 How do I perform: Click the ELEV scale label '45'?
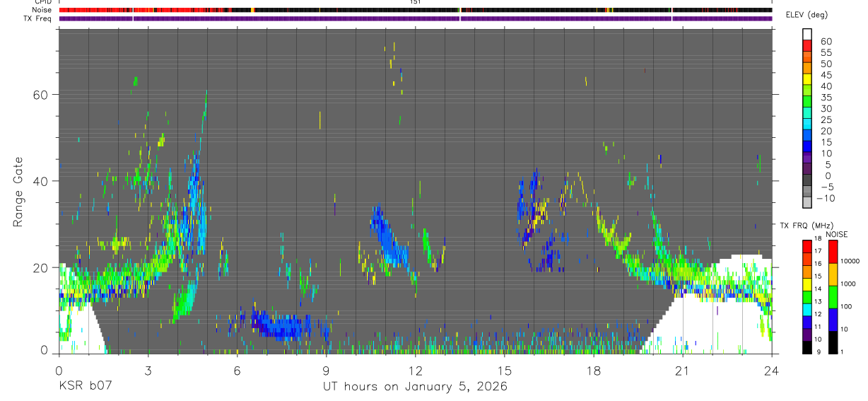826,75
